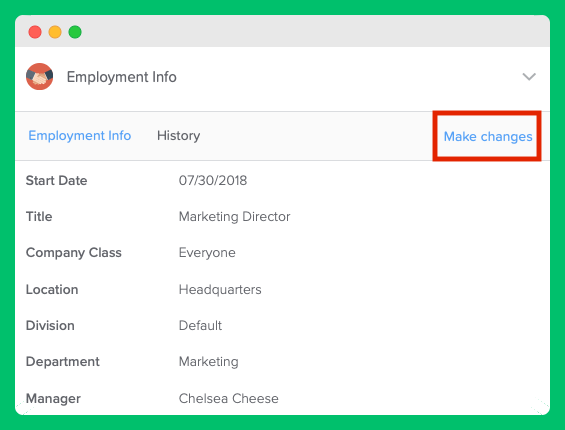Click the Manager field label
The height and width of the screenshot is (430, 565).
coord(53,399)
